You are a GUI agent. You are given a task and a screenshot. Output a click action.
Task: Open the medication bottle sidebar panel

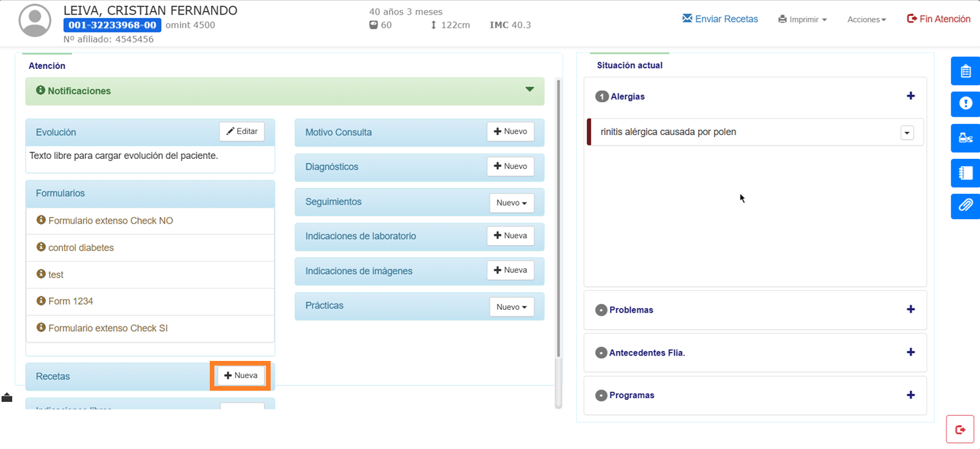[965, 138]
